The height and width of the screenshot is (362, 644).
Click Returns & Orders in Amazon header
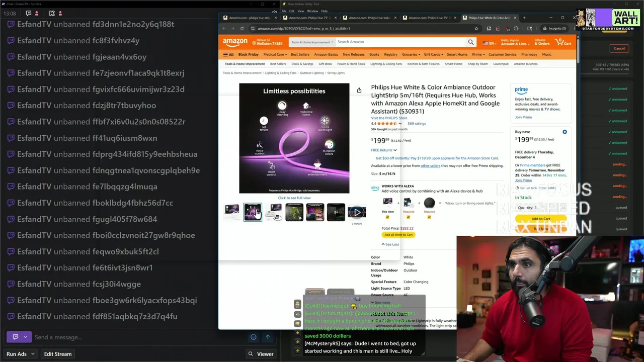tap(542, 42)
